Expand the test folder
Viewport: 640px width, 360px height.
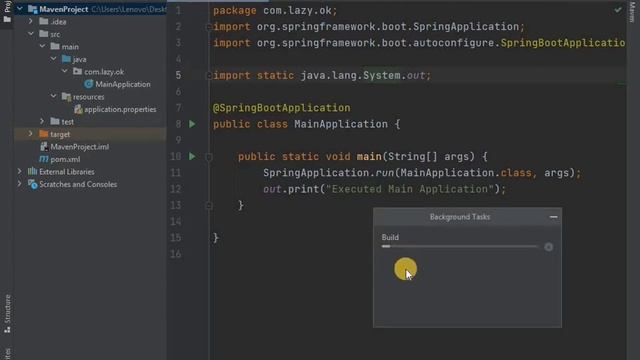[x=42, y=121]
